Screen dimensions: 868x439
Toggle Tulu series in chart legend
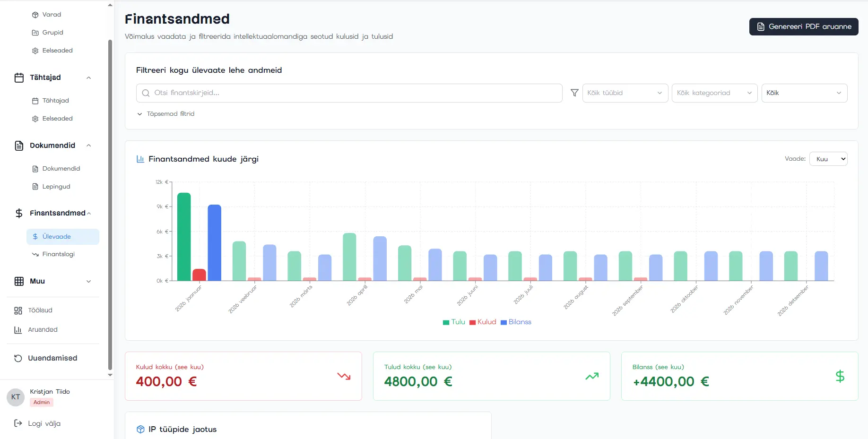point(454,322)
